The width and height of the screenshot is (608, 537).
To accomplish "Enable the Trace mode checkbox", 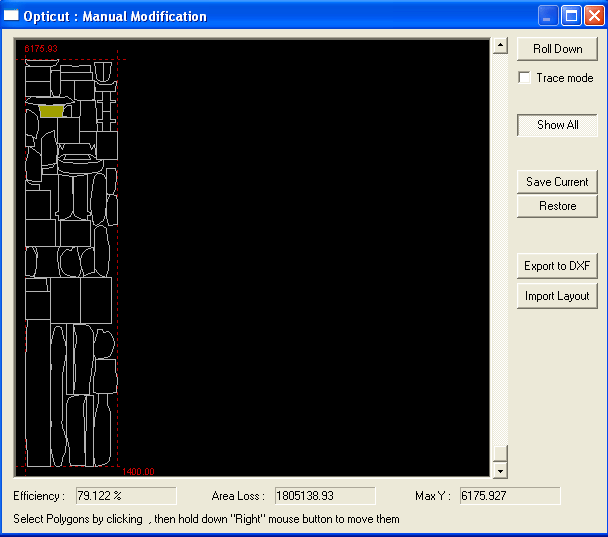I will (524, 78).
